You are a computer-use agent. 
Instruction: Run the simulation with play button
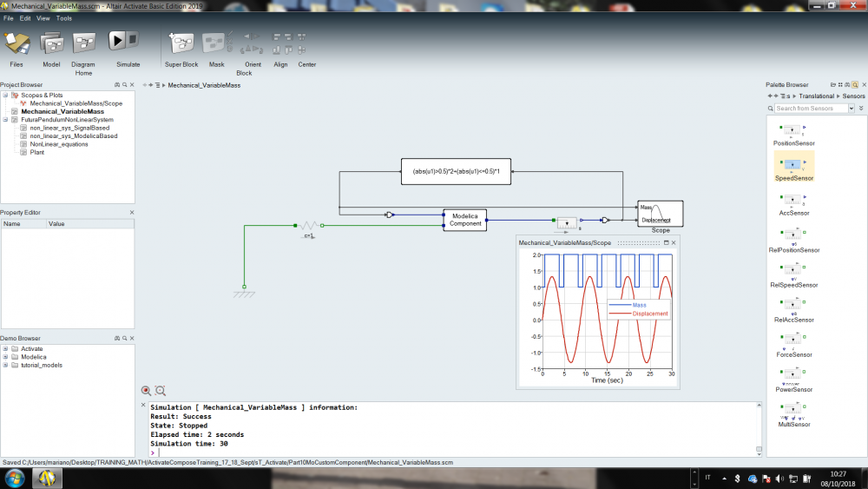click(x=116, y=41)
